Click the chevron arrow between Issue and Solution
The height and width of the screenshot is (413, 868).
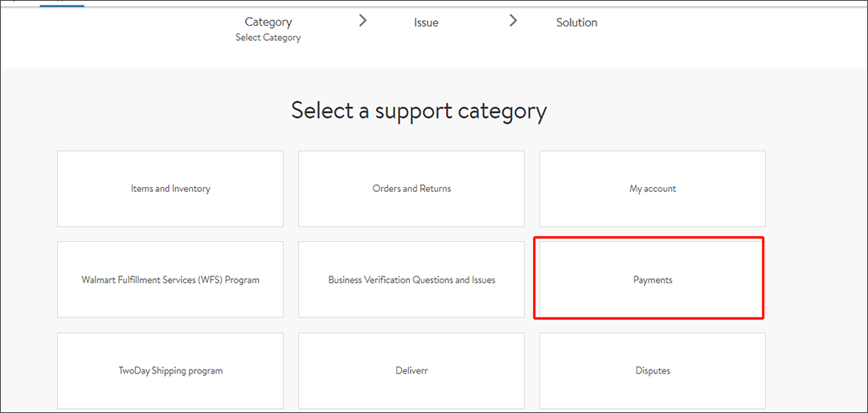514,21
